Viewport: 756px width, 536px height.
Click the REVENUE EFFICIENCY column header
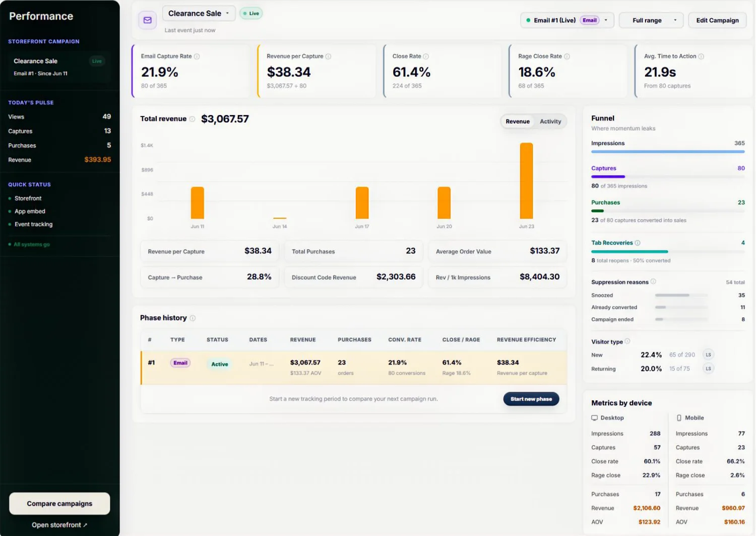[527, 340]
